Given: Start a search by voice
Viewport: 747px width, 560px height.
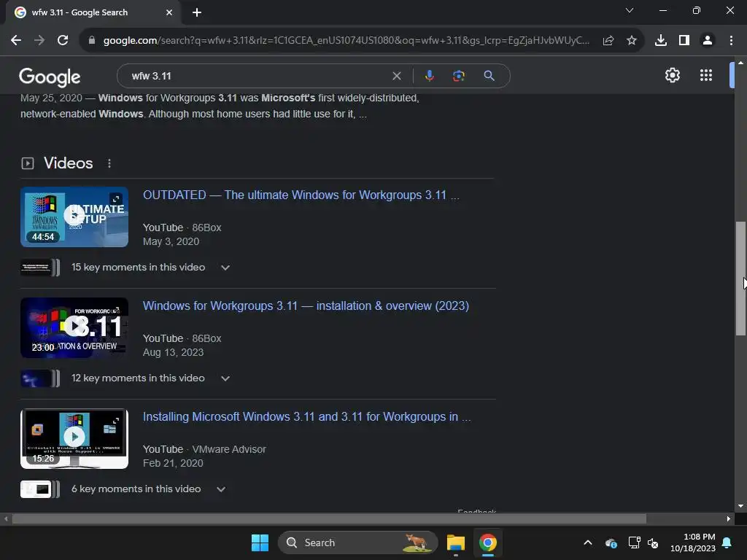Looking at the screenshot, I should [x=429, y=76].
